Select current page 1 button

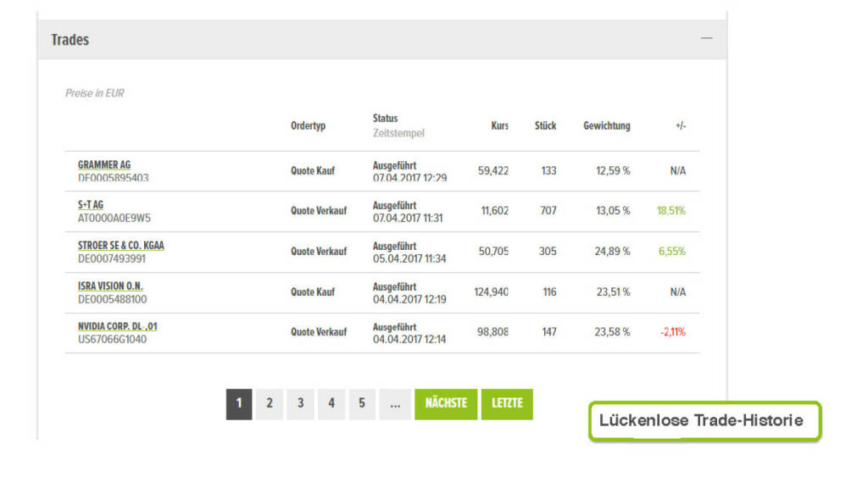coord(239,404)
